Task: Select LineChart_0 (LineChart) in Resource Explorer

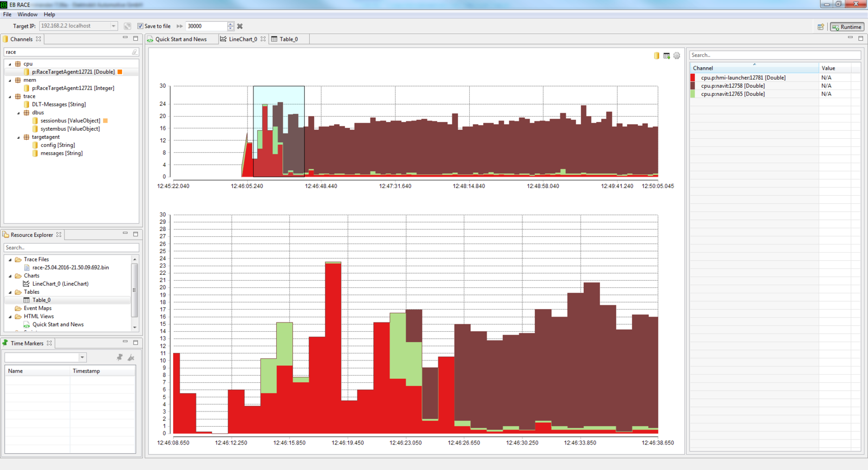Action: 60,284
